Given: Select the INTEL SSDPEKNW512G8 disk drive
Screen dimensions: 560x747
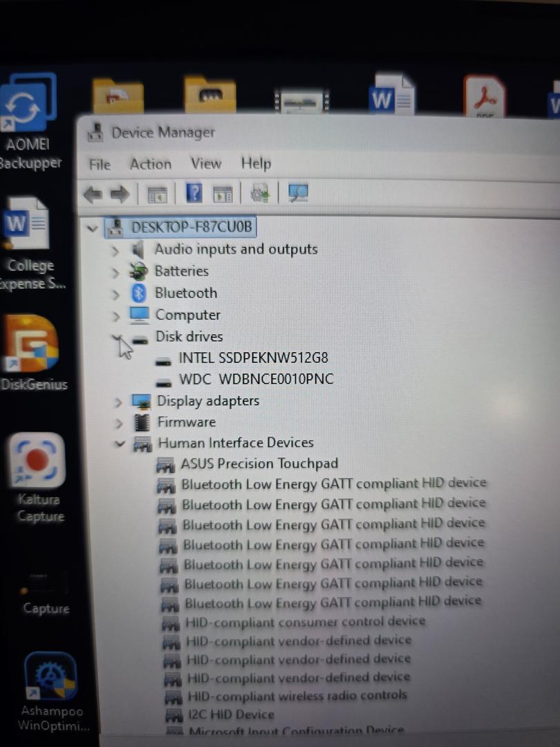Looking at the screenshot, I should tap(253, 358).
